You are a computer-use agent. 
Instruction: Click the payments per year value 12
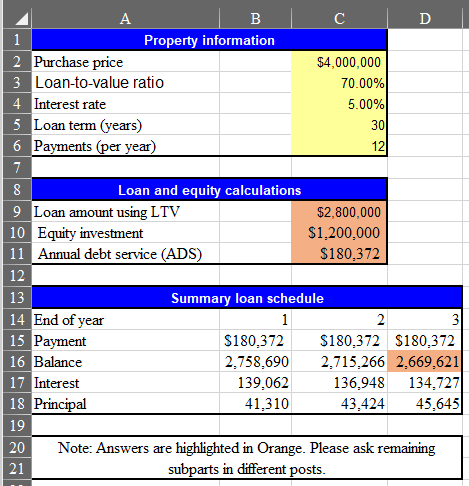(x=339, y=146)
